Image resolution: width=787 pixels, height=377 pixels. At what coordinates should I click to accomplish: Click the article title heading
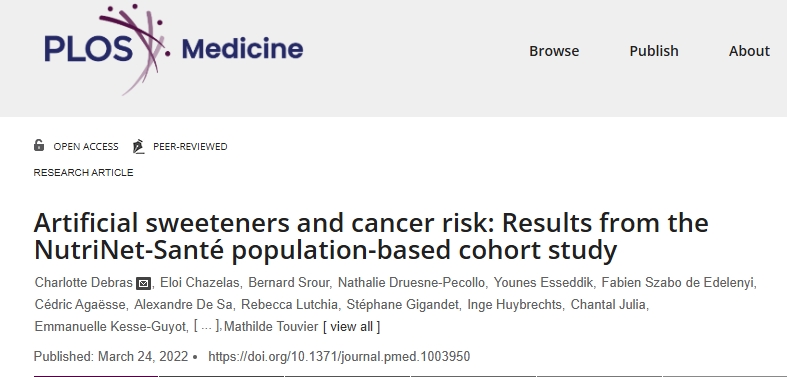point(371,236)
